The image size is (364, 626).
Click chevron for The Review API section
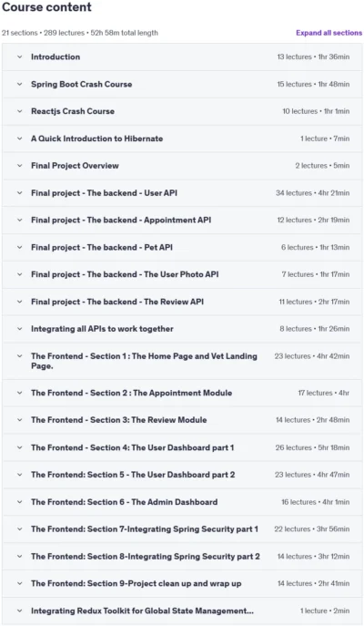click(x=19, y=302)
